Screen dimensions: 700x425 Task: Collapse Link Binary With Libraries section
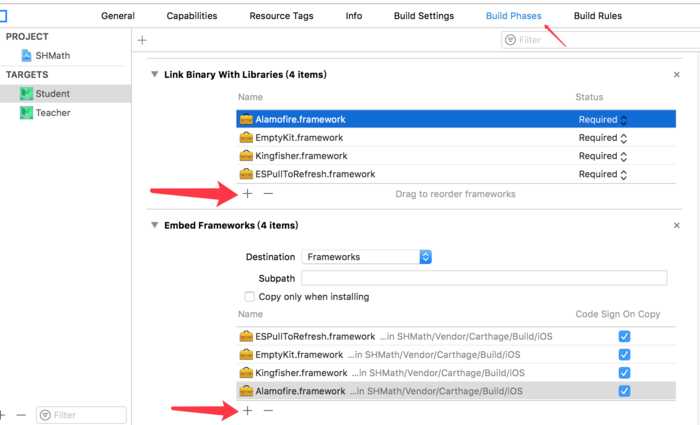154,74
